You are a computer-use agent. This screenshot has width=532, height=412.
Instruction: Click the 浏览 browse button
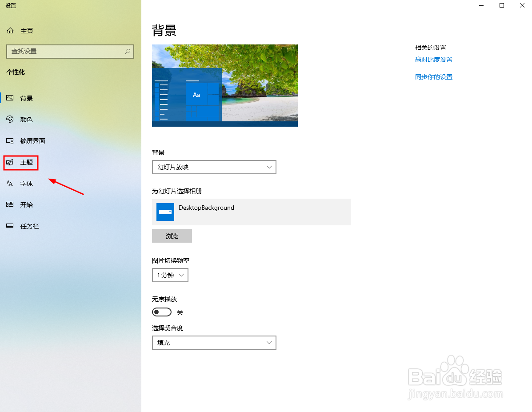pyautogui.click(x=172, y=236)
